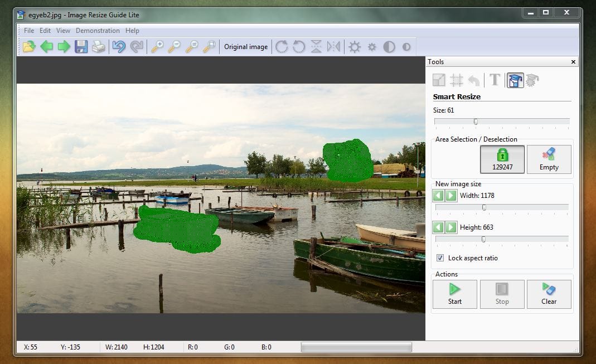This screenshot has height=364, width=596.
Task: Increase Height with right green arrow
Action: 451,227
